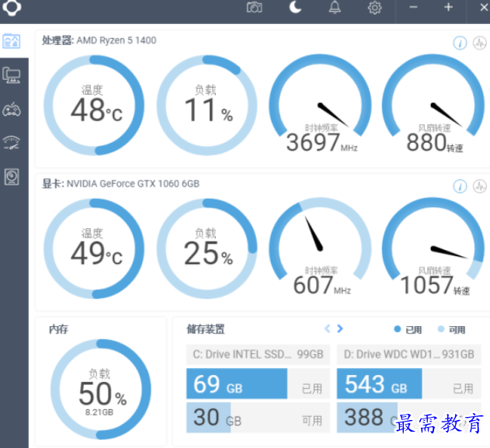Image resolution: width=490 pixels, height=448 pixels.
Task: Click the 处理器: AMD Ryzen 5 1400 label
Action: pos(99,40)
